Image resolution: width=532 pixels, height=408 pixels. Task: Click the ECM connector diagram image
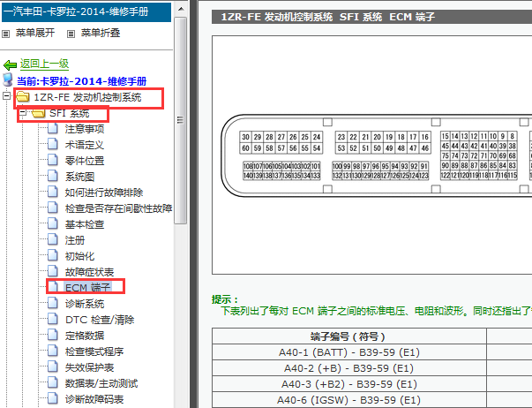[371, 155]
